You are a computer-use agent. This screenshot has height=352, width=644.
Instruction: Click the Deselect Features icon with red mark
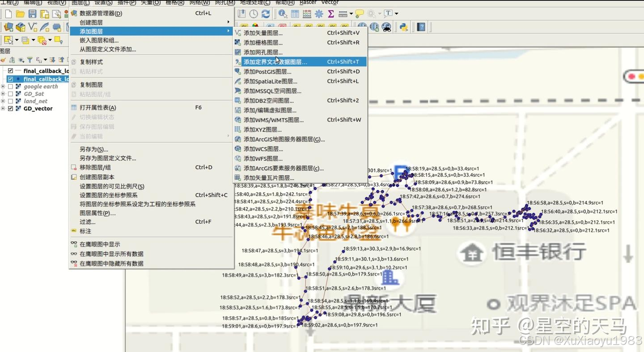[42, 40]
